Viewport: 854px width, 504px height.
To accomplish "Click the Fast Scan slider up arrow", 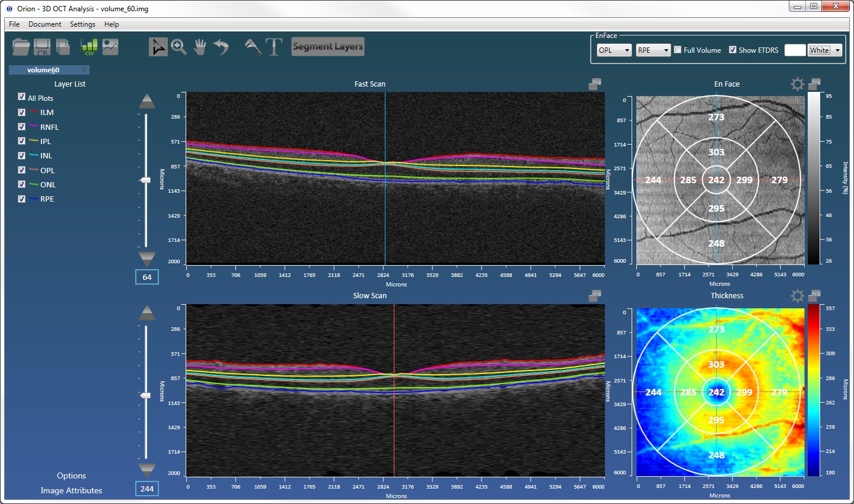I will [146, 101].
